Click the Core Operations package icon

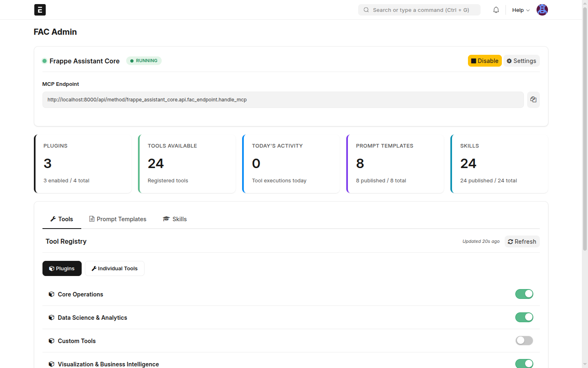51,294
